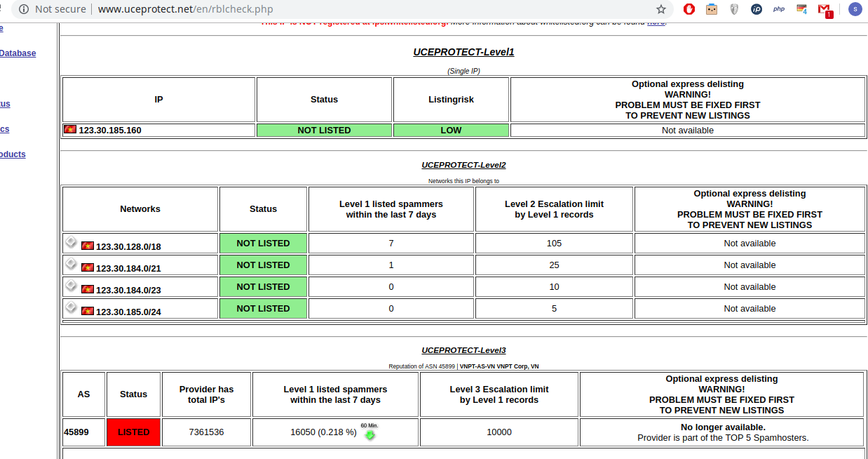The image size is (868, 459).
Task: Open the box-face extension icon
Action: coord(712,9)
